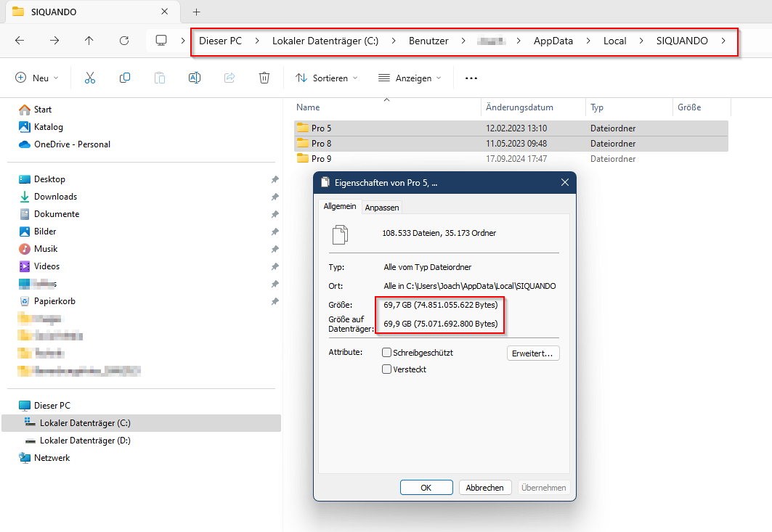Close the Eigenschaften dialog with X

tap(565, 183)
